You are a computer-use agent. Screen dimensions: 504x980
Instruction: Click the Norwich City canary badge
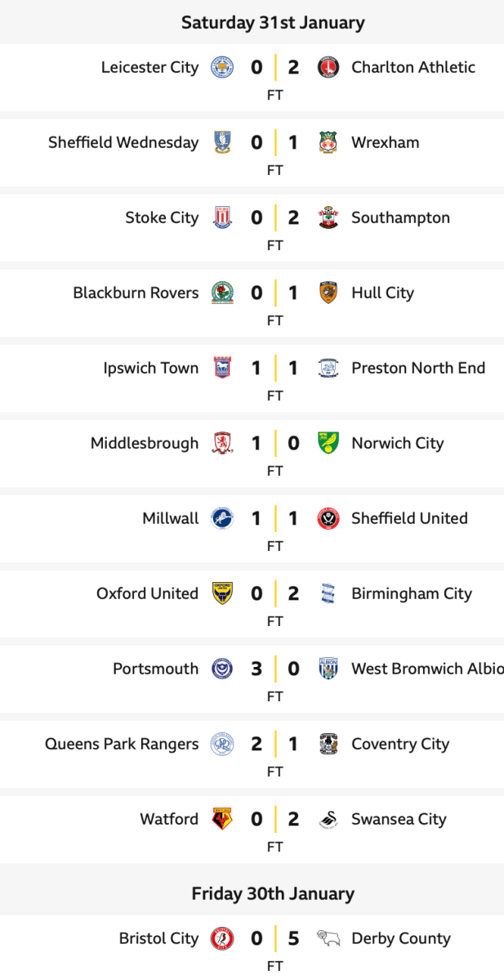[x=328, y=443]
